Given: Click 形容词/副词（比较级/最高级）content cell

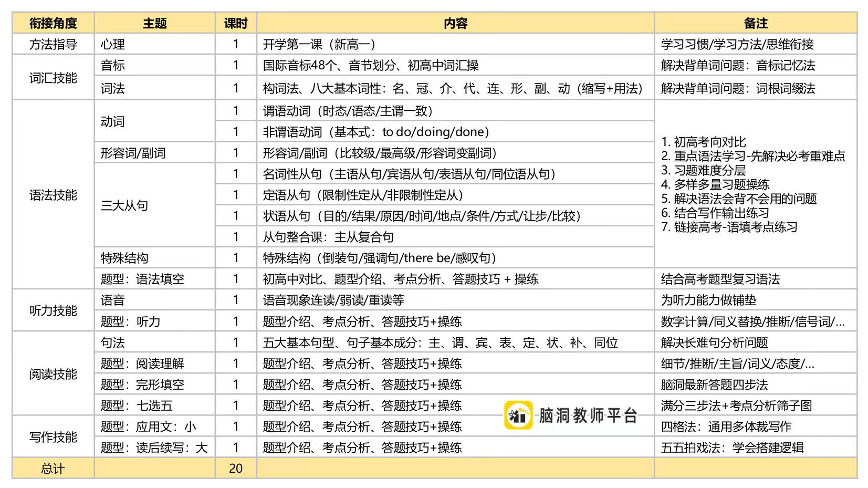Looking at the screenshot, I should [x=455, y=152].
